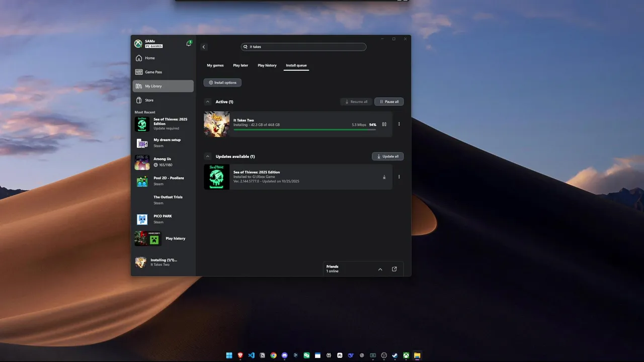Open Home in the sidebar

[163, 58]
